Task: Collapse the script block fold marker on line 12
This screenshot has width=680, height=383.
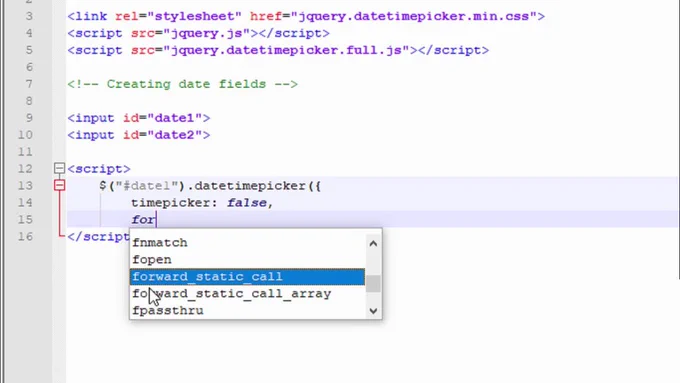Action: click(59, 168)
